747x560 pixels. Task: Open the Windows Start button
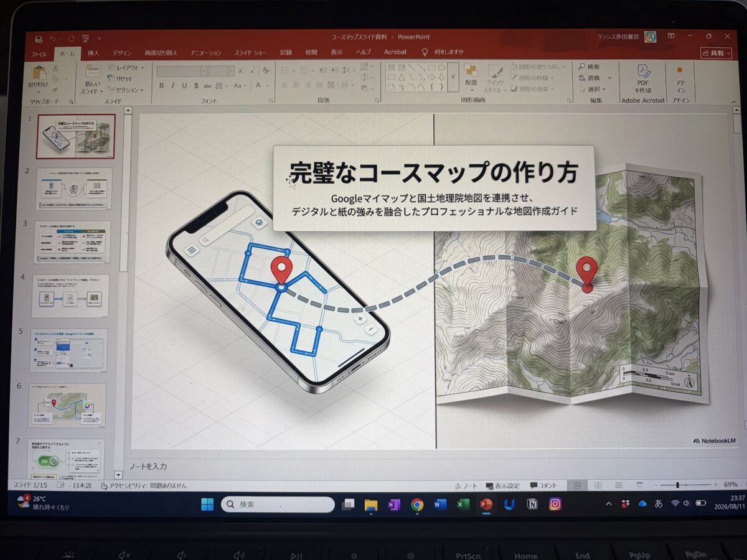click(208, 504)
